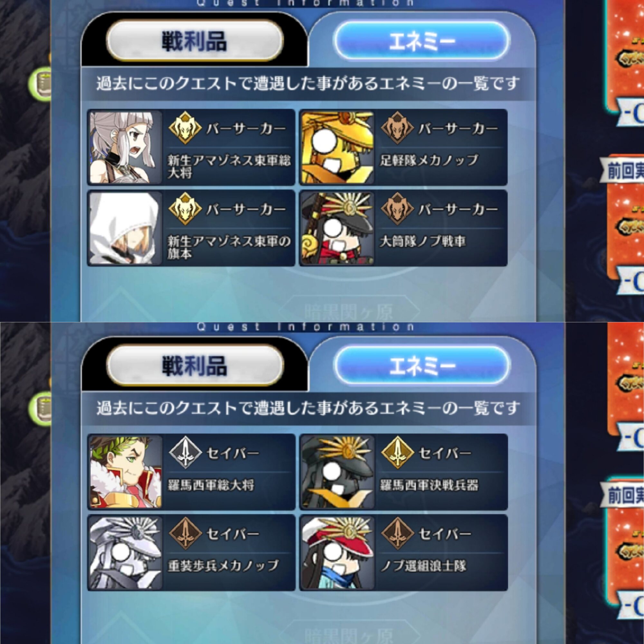The image size is (644, 644).
Task: Select the 大筒隊ノブ戦車 enemy portrait
Action: (338, 228)
